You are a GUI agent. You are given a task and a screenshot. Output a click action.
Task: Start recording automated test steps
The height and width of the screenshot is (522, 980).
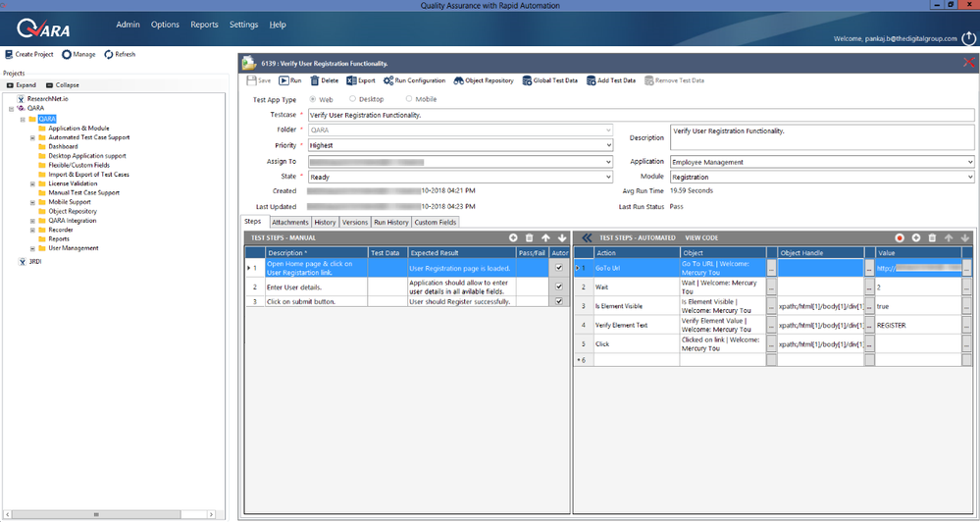coord(900,238)
